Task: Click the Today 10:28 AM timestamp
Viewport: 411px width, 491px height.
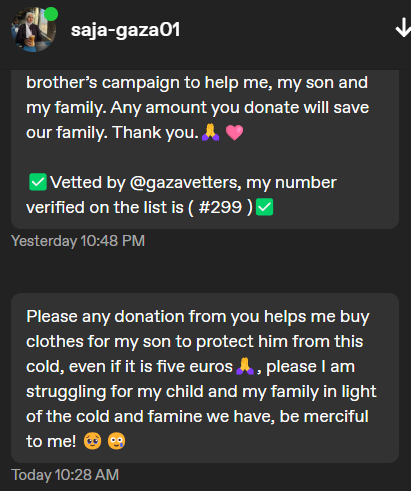Action: pos(65,475)
